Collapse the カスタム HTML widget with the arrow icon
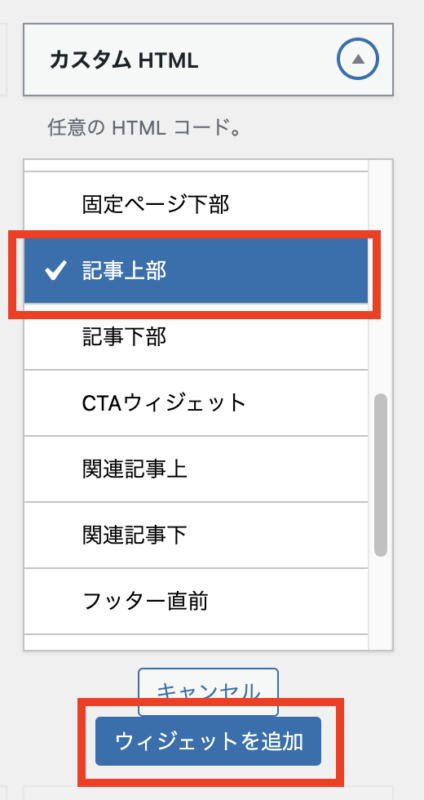The width and height of the screenshot is (424, 800). click(x=358, y=59)
